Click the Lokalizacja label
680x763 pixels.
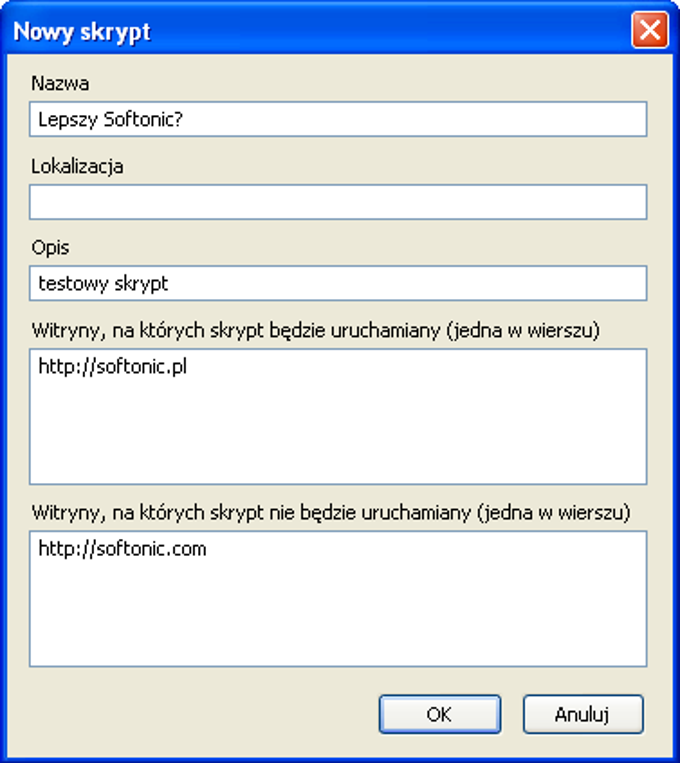(x=77, y=167)
